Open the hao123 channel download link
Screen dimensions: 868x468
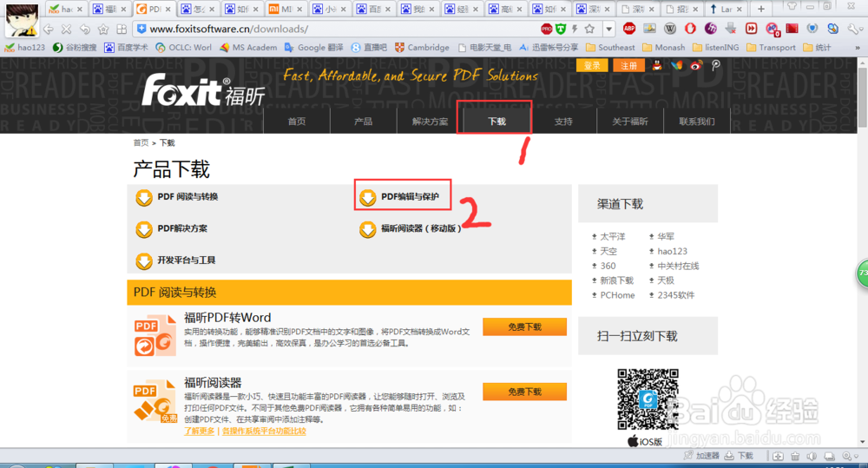(672, 252)
